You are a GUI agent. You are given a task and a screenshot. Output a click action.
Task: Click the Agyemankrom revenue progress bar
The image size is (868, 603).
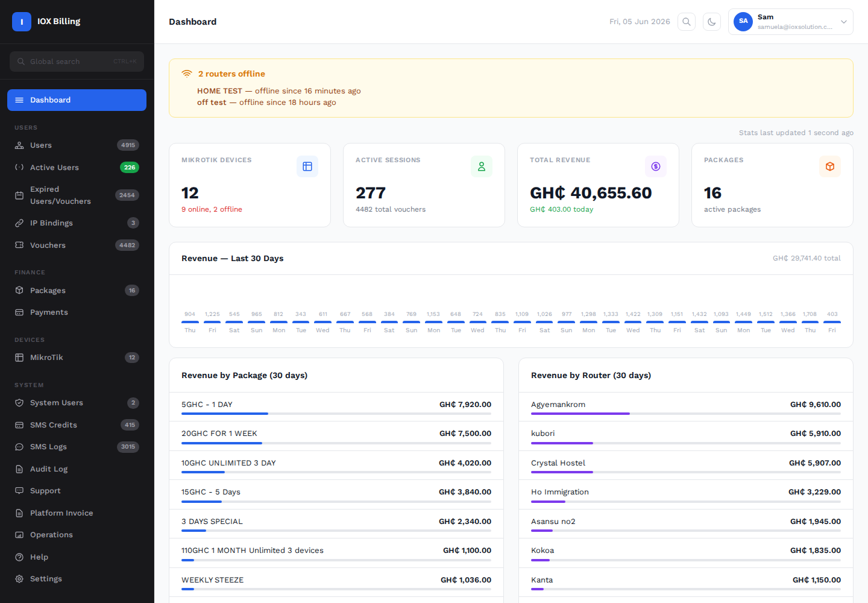tap(686, 414)
